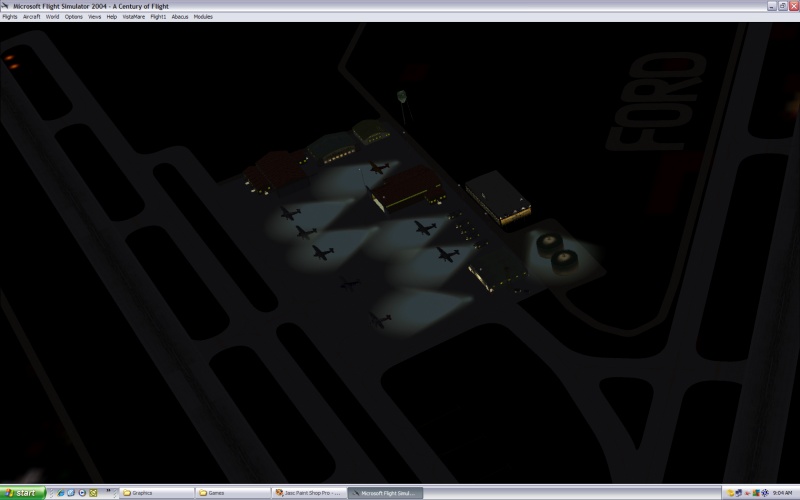The image size is (800, 500).
Task: Minimize the Flight Simulator window
Action: click(x=771, y=6)
